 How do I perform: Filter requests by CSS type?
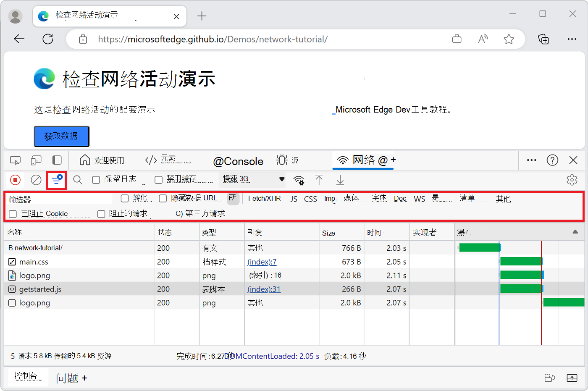coord(310,199)
